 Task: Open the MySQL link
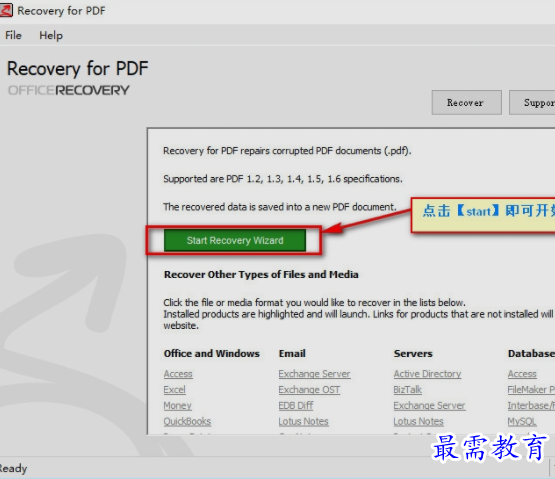pos(522,421)
